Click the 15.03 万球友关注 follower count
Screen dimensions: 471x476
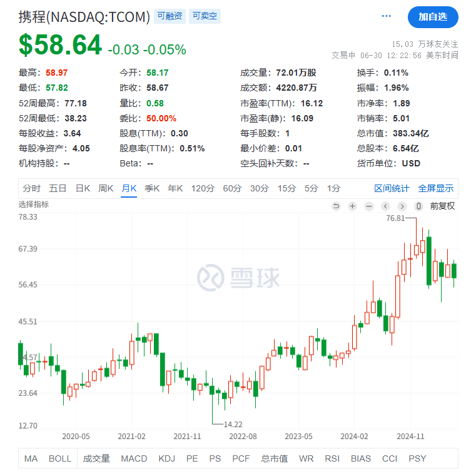click(425, 44)
